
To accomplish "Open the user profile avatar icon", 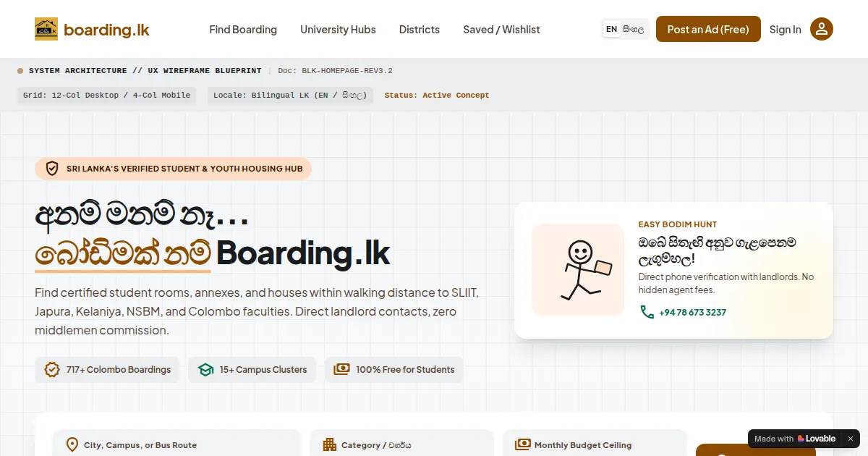I will click(x=822, y=29).
